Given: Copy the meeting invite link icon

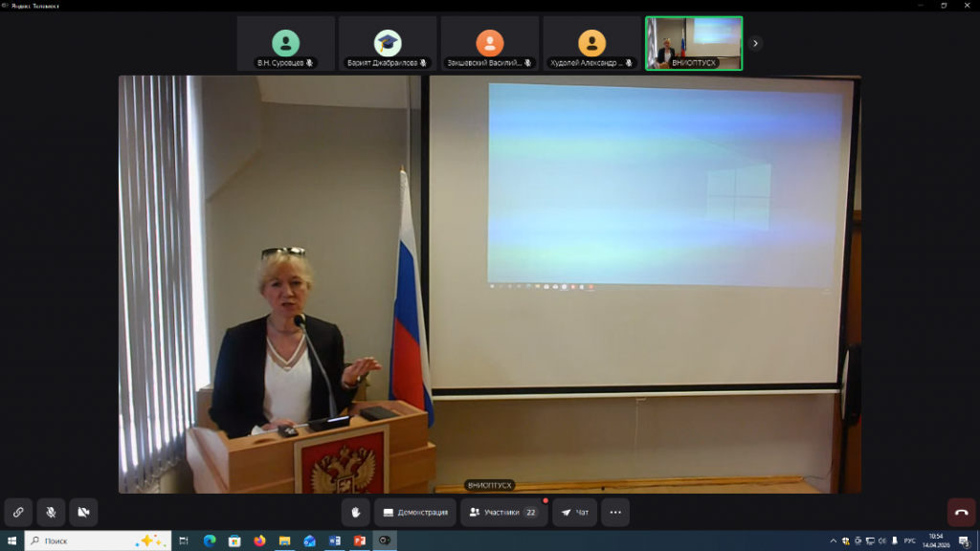Looking at the screenshot, I should (18, 512).
